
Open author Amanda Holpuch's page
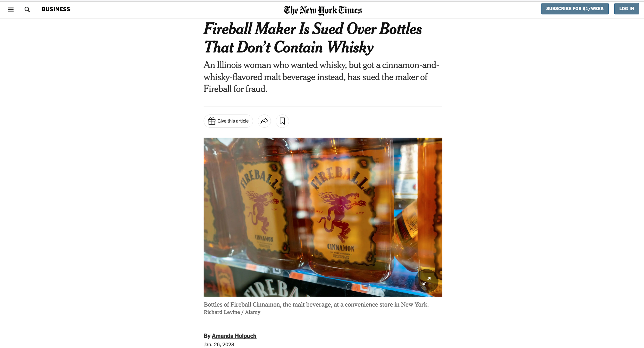234,336
